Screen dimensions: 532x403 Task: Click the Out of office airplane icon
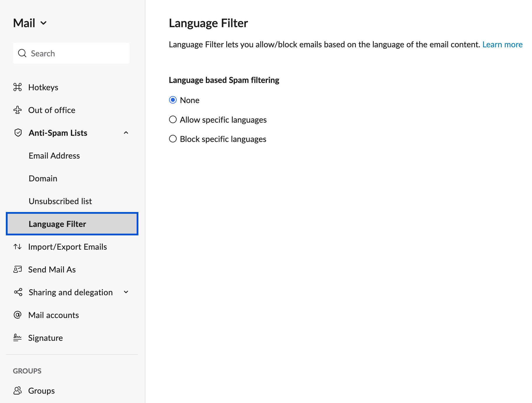click(18, 110)
